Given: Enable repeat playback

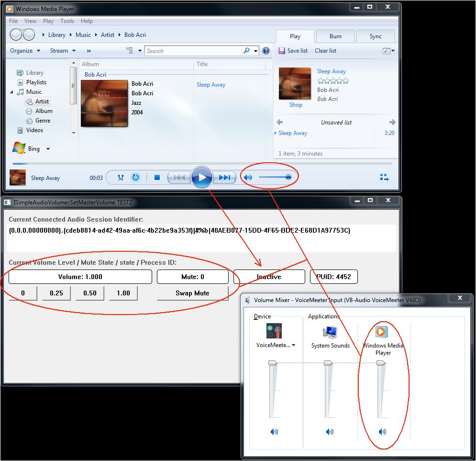Looking at the screenshot, I should pyautogui.click(x=135, y=177).
